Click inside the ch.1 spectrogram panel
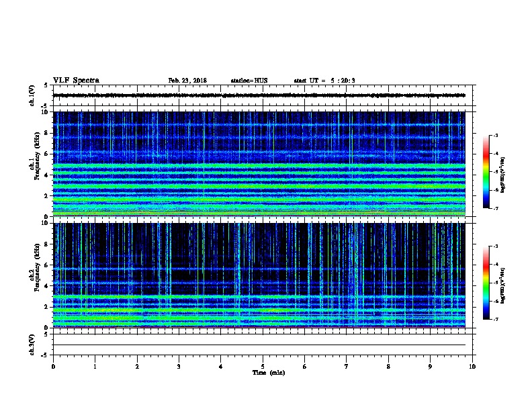 coord(259,164)
